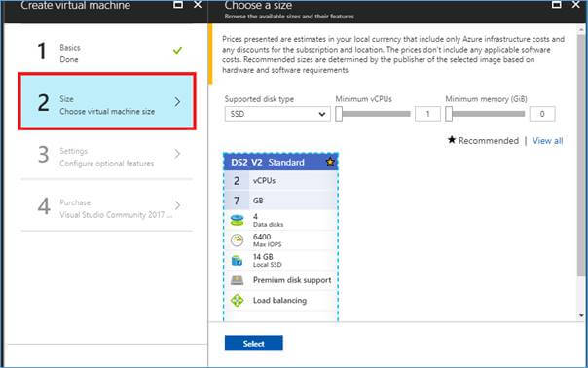Click the Local SSD storage icon
588x368 pixels.
pyautogui.click(x=237, y=260)
